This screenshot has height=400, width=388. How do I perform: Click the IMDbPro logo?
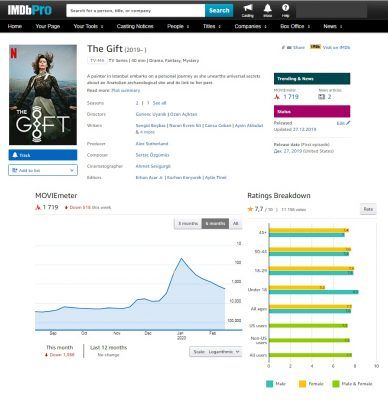click(30, 10)
